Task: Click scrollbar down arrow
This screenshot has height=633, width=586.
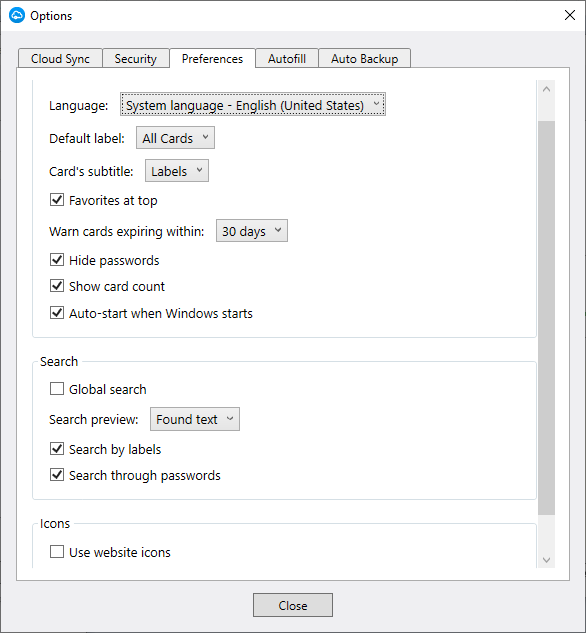Action: 546,560
